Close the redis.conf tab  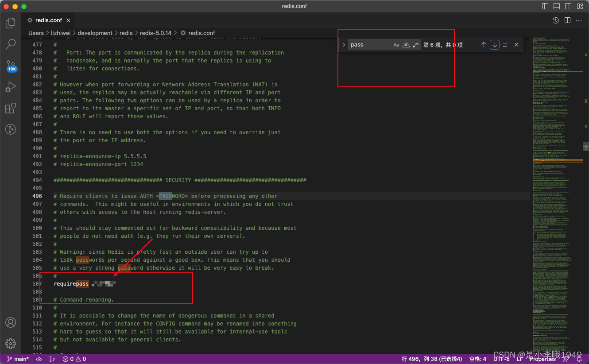click(69, 20)
